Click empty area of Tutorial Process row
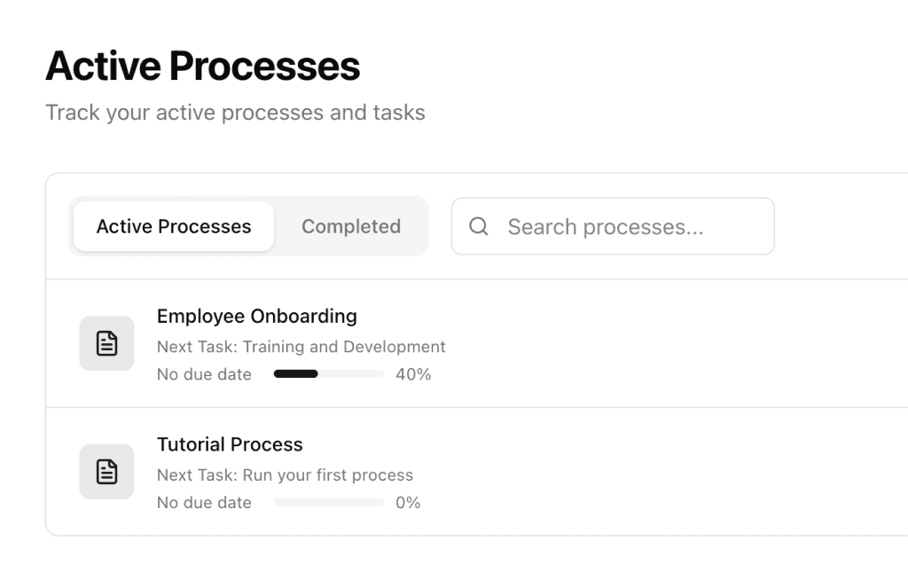 [x=666, y=472]
